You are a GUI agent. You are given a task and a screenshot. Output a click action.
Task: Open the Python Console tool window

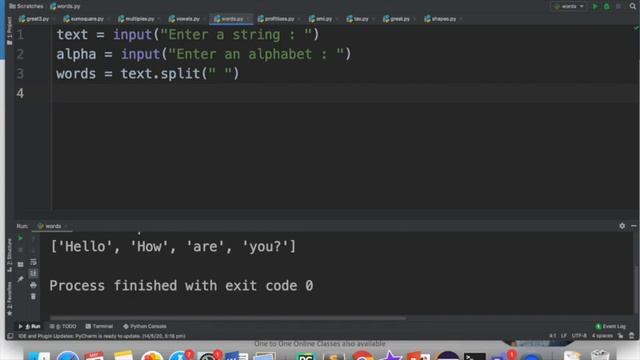click(145, 327)
